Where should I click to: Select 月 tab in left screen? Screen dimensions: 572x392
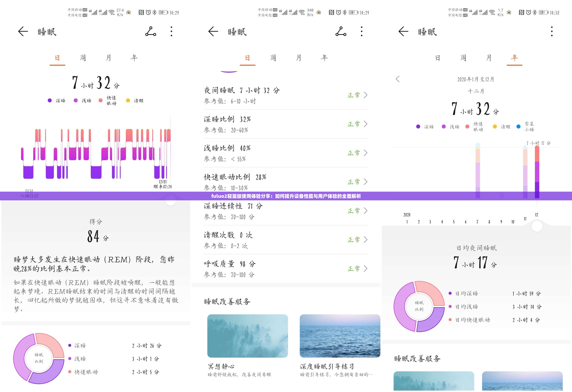coord(109,58)
